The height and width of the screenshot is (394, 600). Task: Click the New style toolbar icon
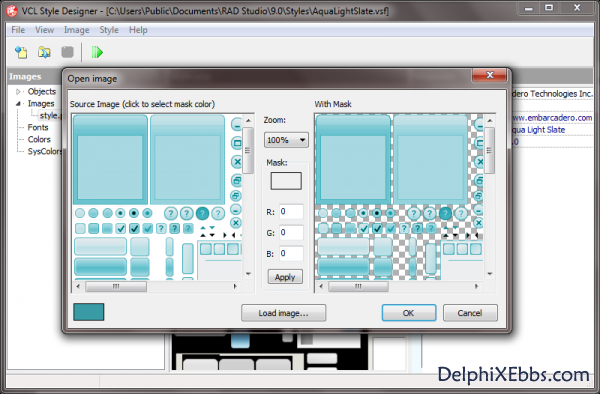coord(21,52)
